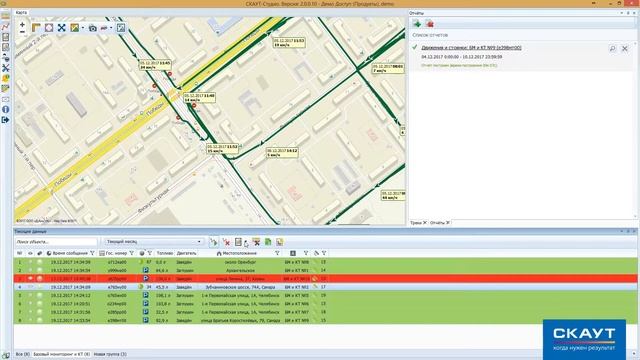This screenshot has height=360, width=640.
Task: Open filter for Гос. номер column
Action: click(x=131, y=253)
